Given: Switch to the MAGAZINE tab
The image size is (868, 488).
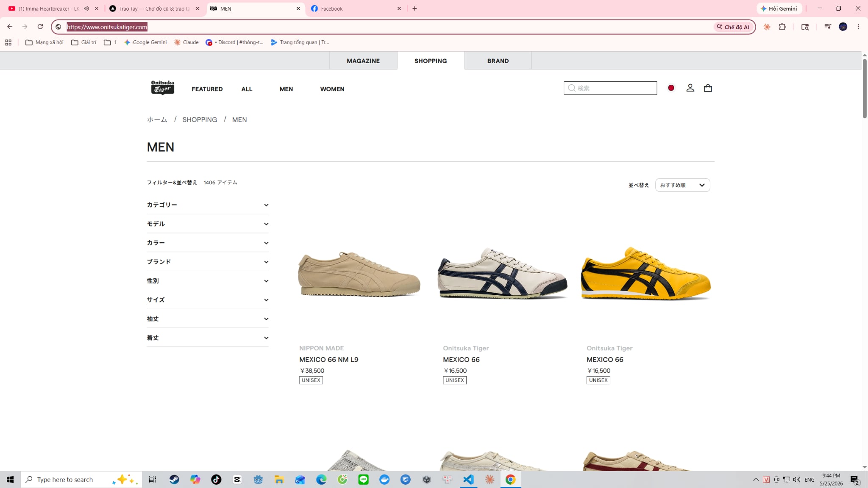Looking at the screenshot, I should pyautogui.click(x=363, y=61).
